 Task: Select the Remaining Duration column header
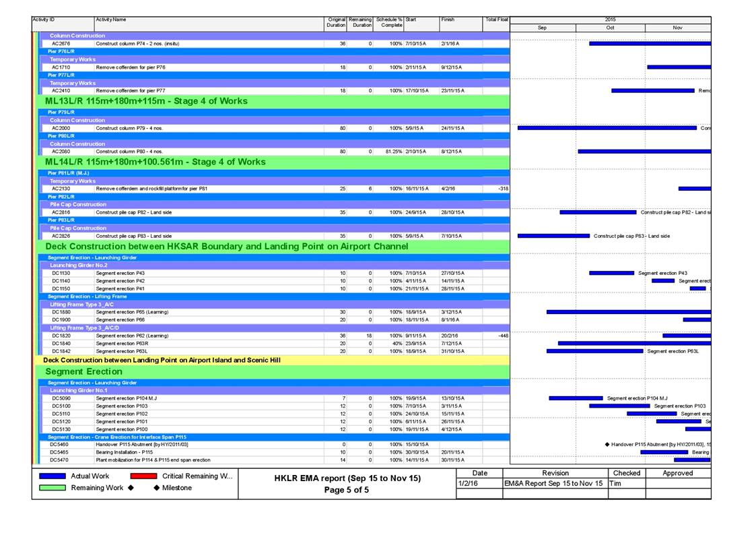pyautogui.click(x=360, y=24)
